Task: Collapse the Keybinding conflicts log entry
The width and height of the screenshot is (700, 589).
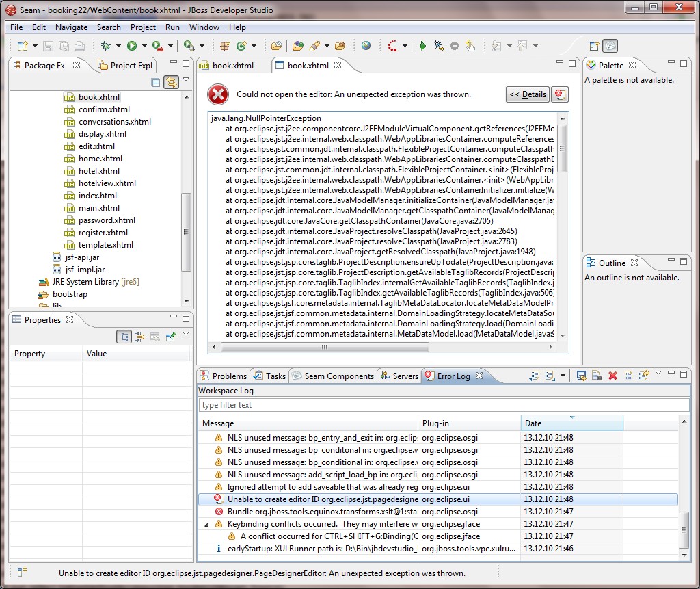Action: click(x=208, y=524)
